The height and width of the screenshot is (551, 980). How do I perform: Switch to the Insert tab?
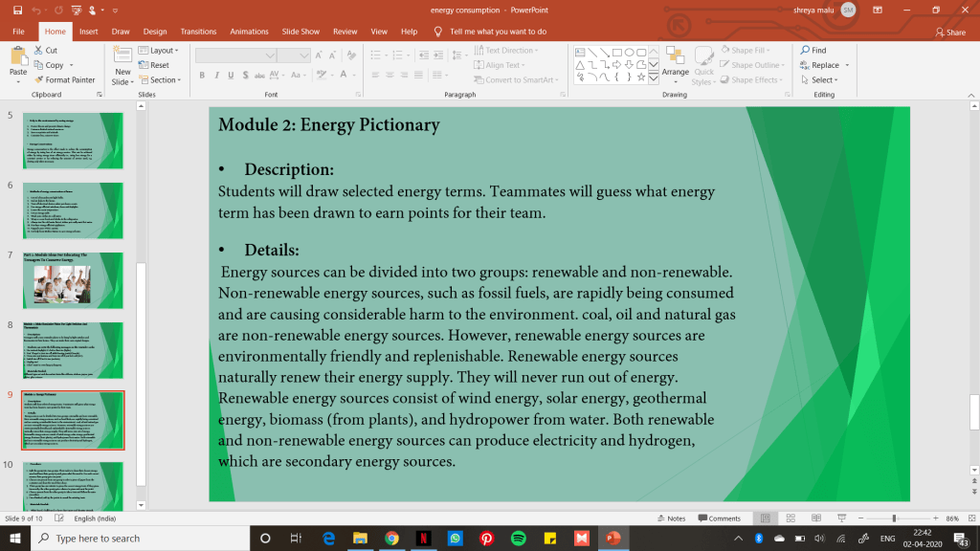[x=88, y=32]
